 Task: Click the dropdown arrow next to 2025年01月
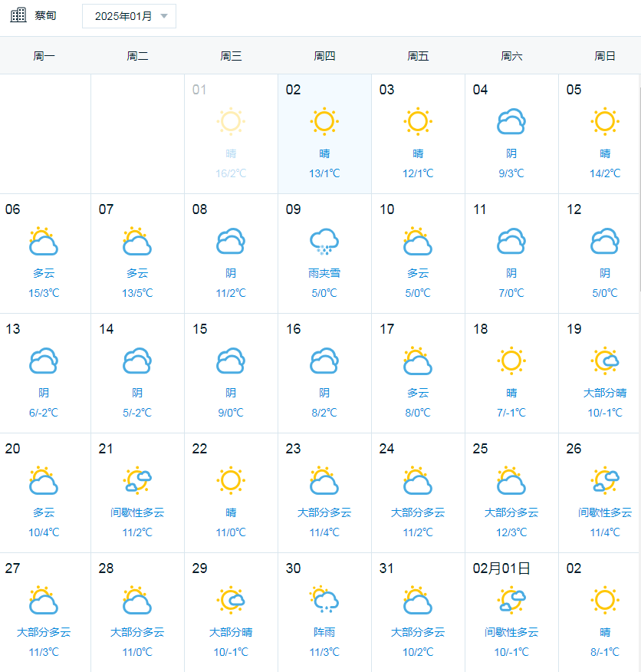163,16
